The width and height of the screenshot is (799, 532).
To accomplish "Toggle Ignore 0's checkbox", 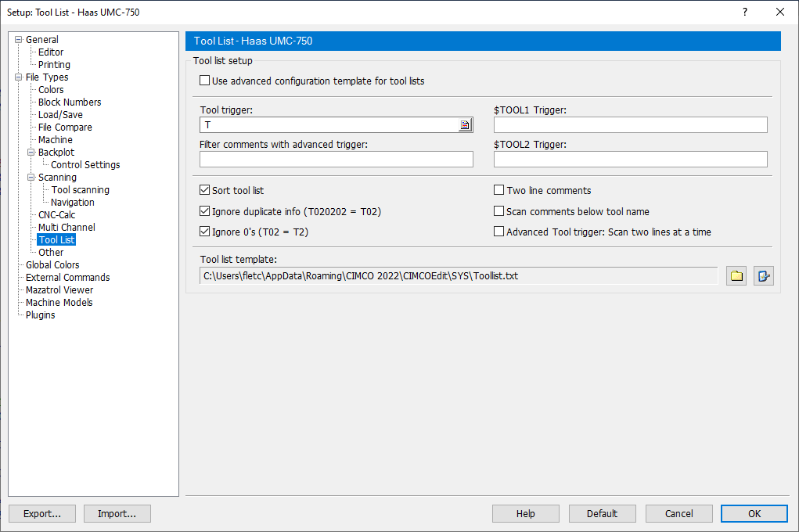I will click(205, 232).
